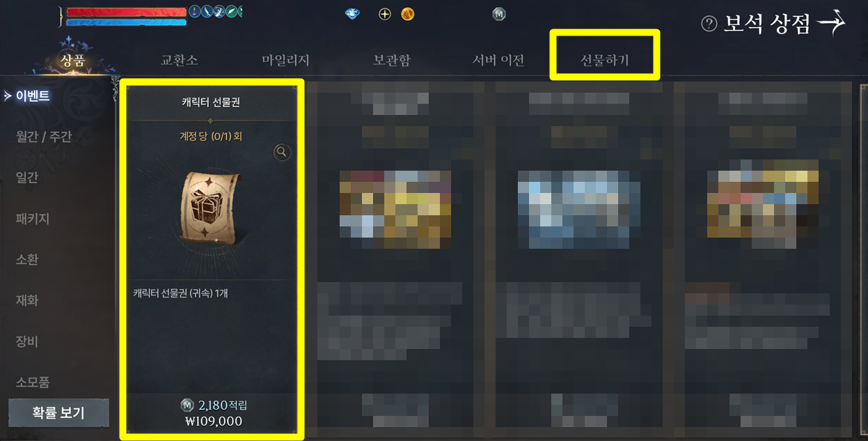Click the orange flame coin icon
868x441 pixels.
click(x=408, y=13)
